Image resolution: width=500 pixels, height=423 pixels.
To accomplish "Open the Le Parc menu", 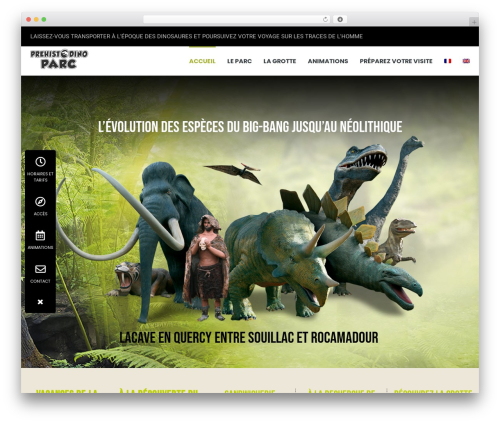I will [239, 61].
